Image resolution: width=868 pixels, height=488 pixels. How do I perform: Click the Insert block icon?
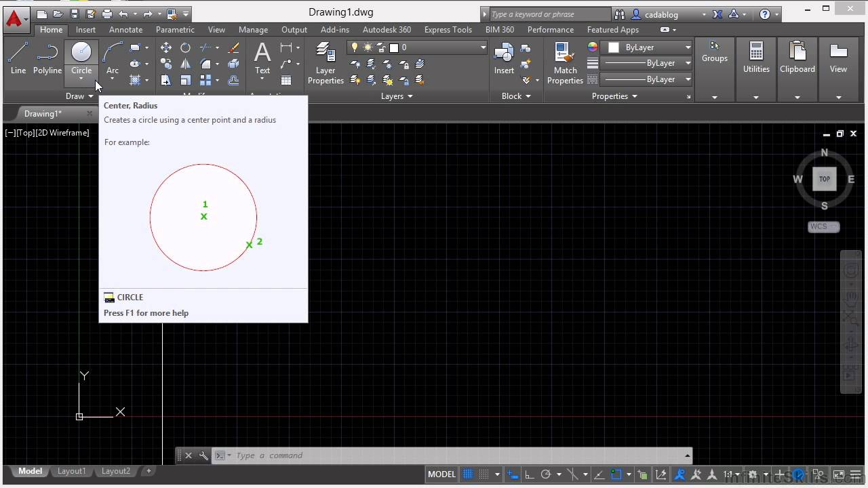[504, 58]
